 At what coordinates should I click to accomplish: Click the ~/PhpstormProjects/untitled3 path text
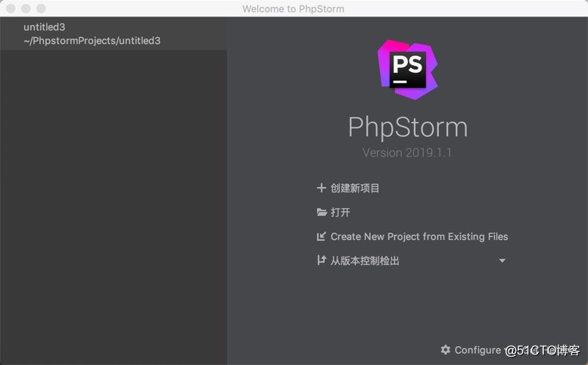(92, 41)
